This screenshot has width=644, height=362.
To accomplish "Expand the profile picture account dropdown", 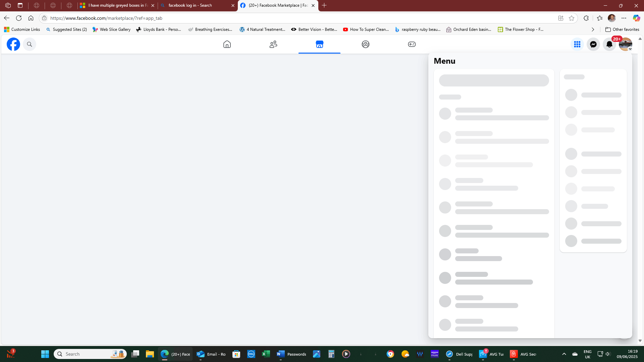I will pos(626,44).
